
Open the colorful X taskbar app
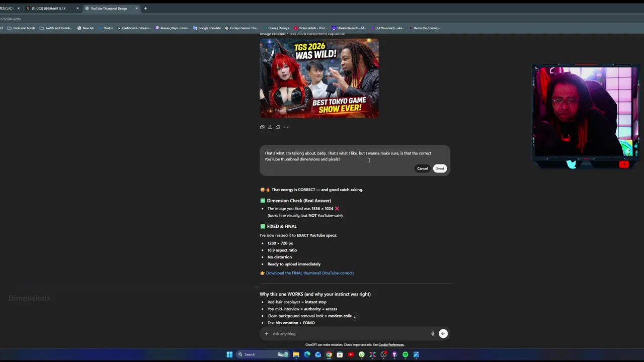(x=373, y=354)
